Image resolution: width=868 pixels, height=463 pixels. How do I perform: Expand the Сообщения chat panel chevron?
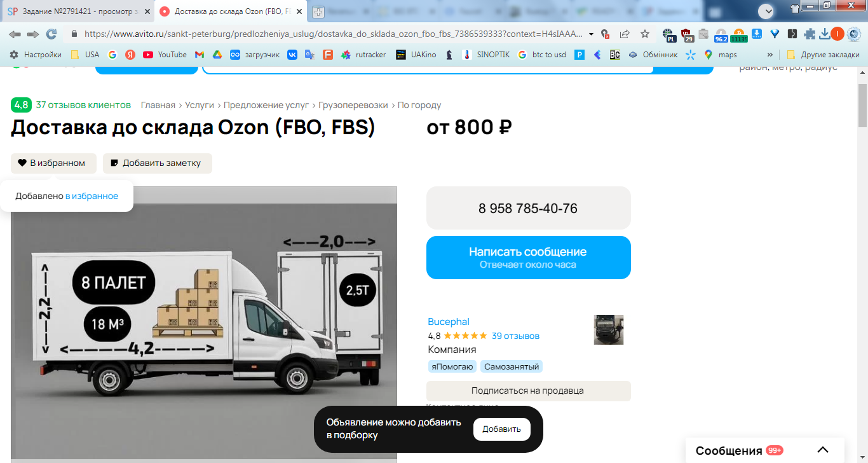[823, 450]
